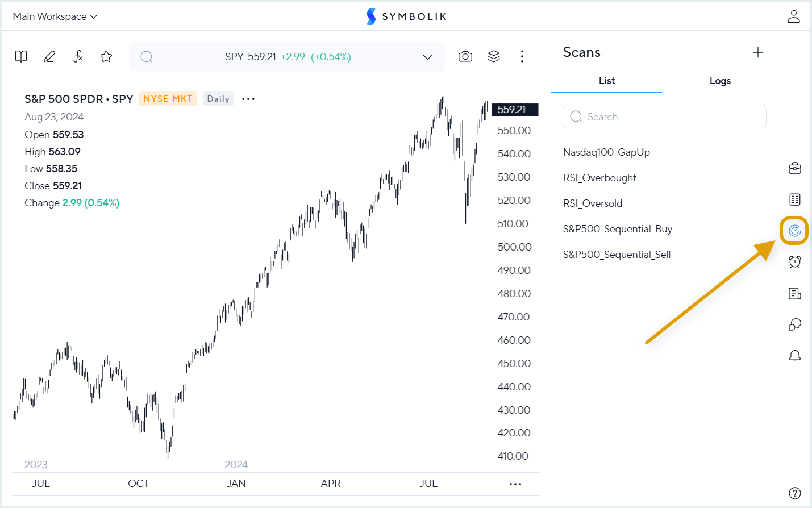Image resolution: width=812 pixels, height=508 pixels.
Task: Take a chart snapshot with camera icon
Action: click(x=465, y=56)
